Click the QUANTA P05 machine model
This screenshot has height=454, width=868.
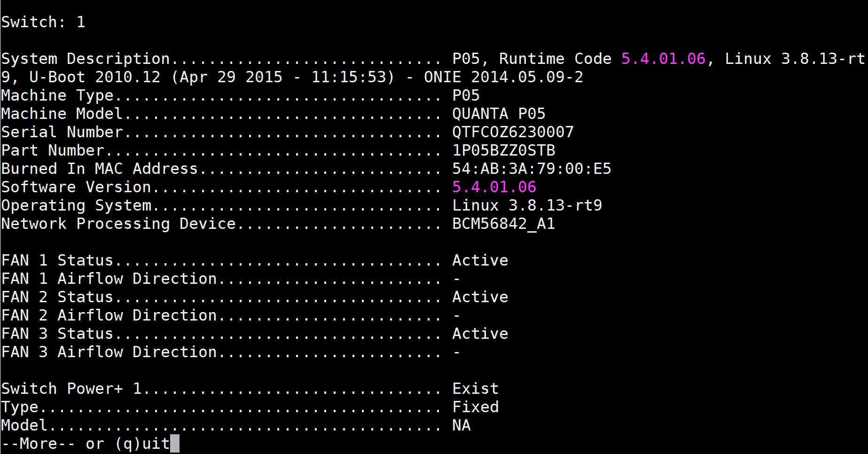(x=499, y=114)
